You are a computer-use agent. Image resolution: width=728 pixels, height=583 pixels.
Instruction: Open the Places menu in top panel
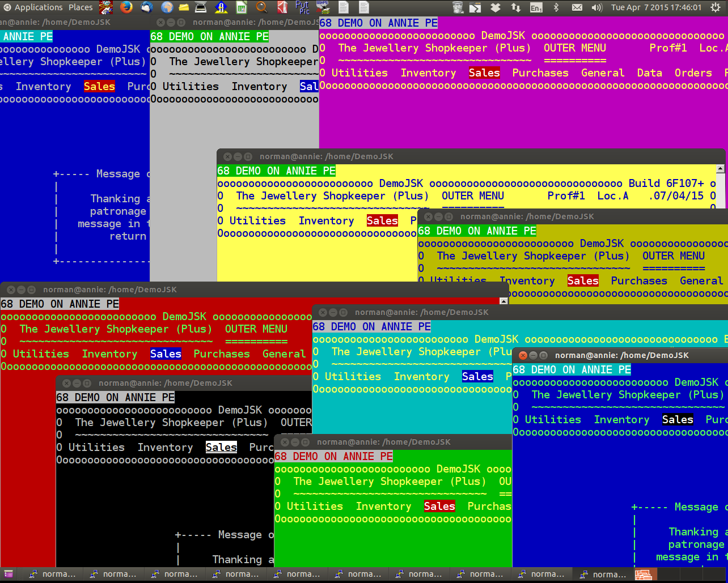tap(81, 7)
